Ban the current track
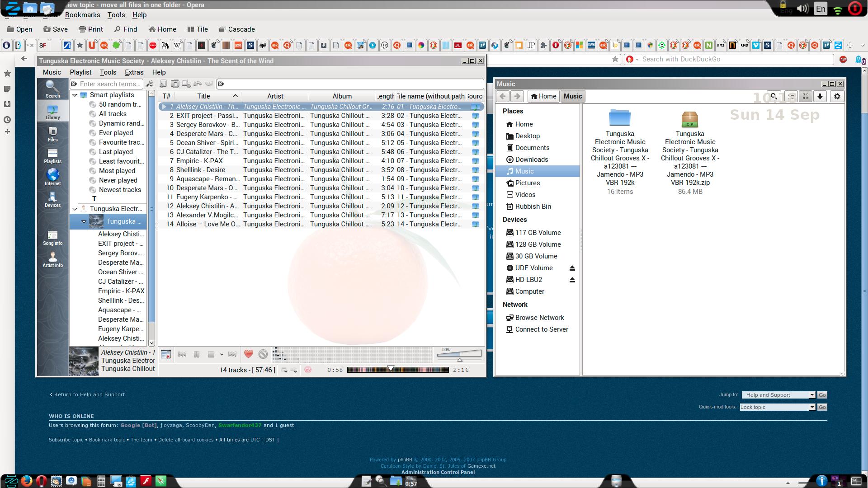Screen dimensions: 868x488 coord(263,354)
